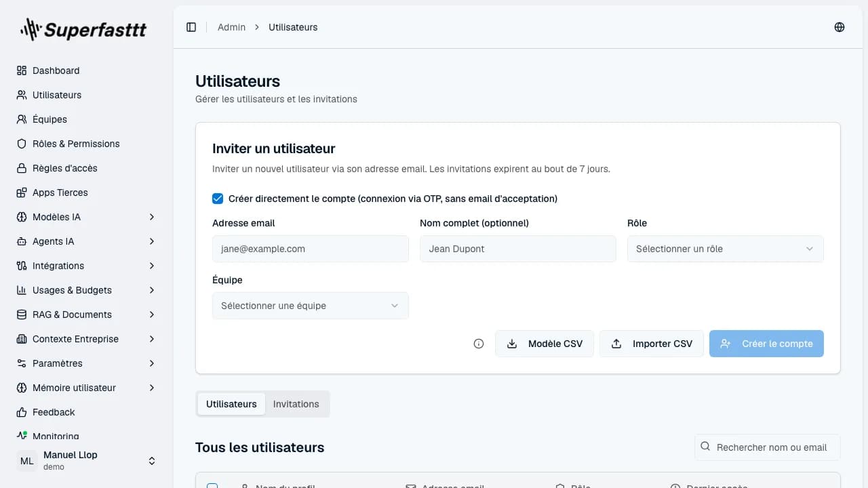Click the Apps Tierces icon

point(22,192)
